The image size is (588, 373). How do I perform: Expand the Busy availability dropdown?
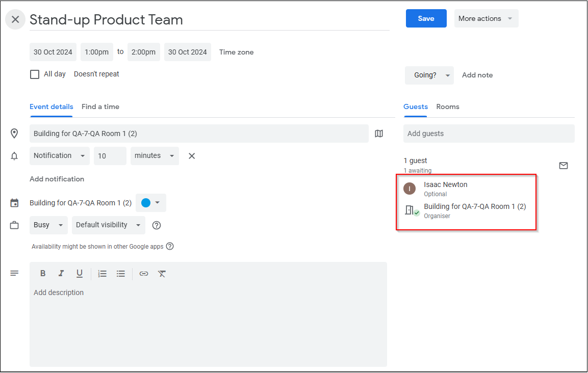[x=48, y=225]
